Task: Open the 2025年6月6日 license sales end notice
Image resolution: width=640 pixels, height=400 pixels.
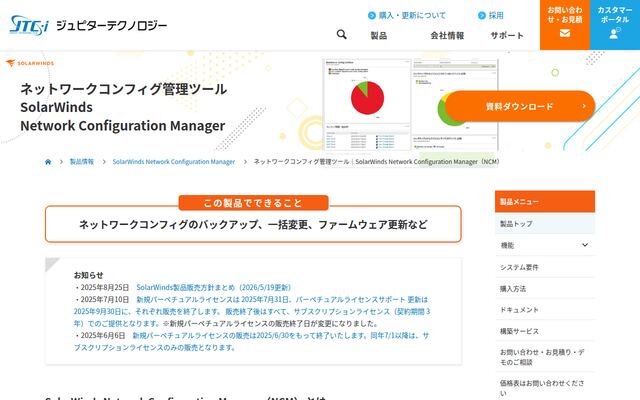Action: click(x=251, y=342)
